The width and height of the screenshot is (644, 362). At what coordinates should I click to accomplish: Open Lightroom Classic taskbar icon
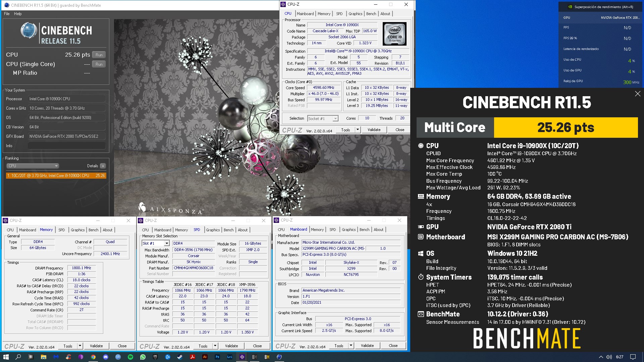[230, 357]
